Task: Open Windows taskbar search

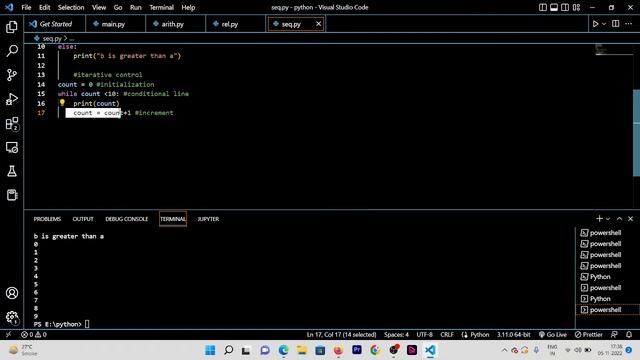Action: point(229,350)
